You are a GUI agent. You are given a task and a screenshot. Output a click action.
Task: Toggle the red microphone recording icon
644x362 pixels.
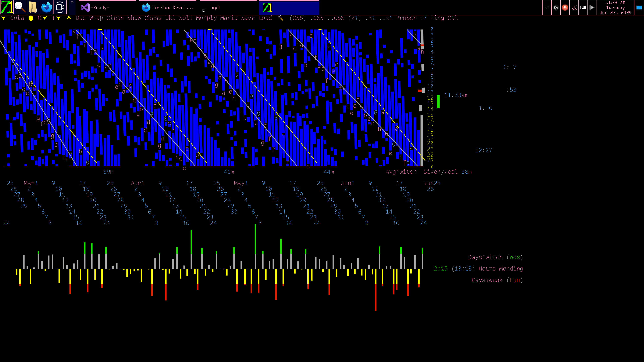click(565, 8)
